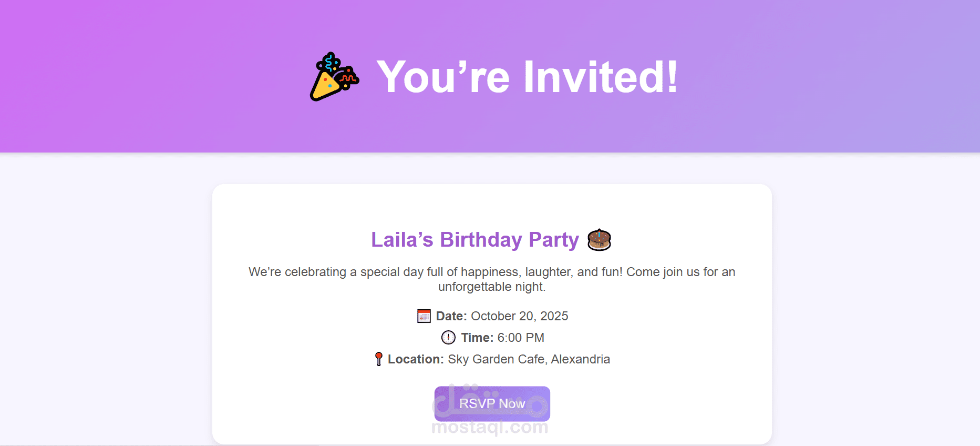Select the calendar icon beside Date
Screen dimensions: 980x446
424,316
